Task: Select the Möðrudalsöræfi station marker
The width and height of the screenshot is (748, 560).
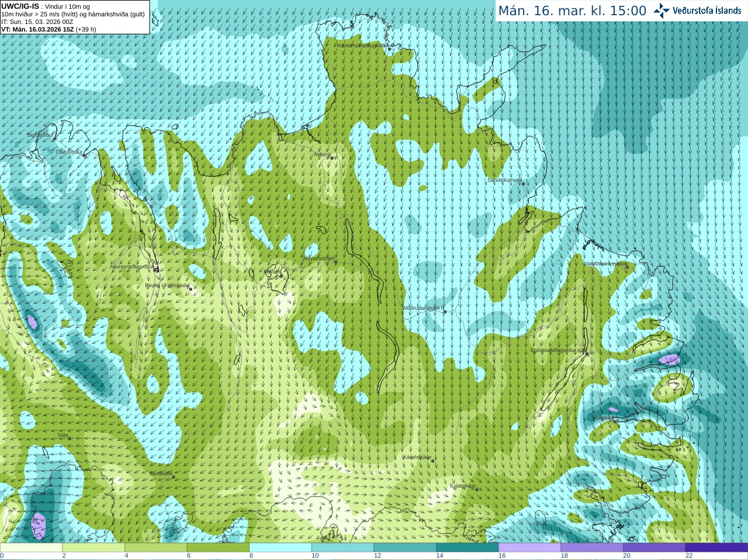Action: click(x=445, y=312)
